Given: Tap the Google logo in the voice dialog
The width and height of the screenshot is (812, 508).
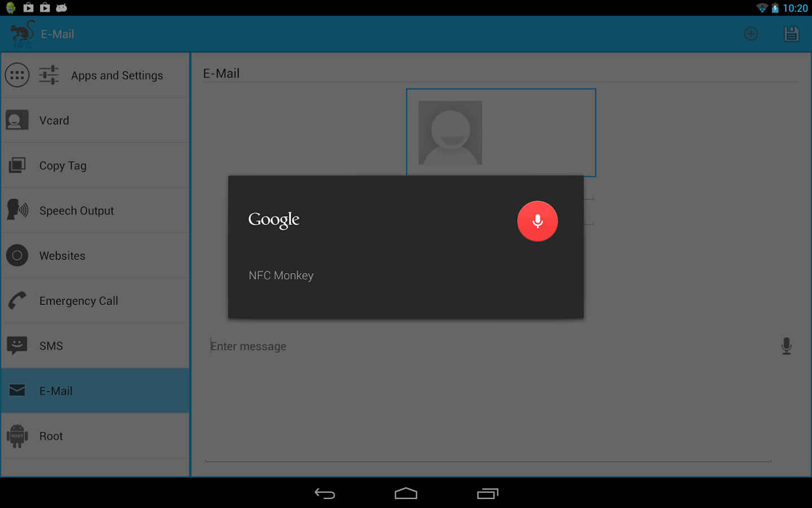Looking at the screenshot, I should click(x=273, y=220).
